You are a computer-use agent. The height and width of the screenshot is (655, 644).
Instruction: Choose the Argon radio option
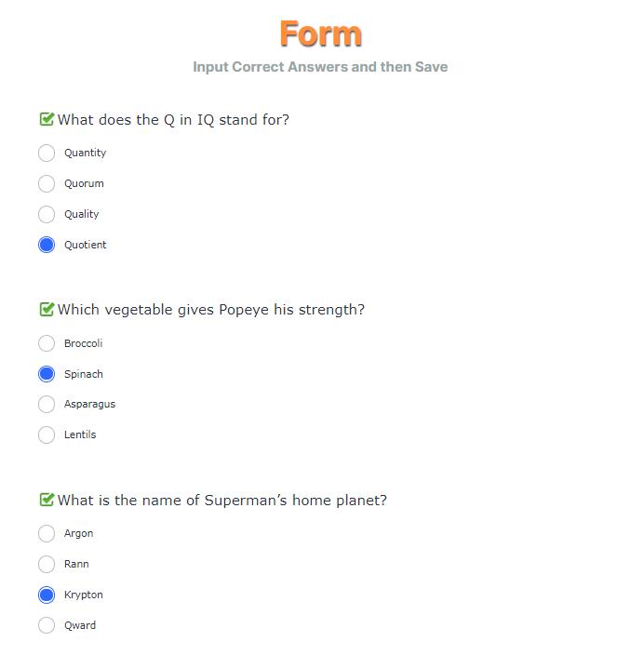click(x=47, y=533)
